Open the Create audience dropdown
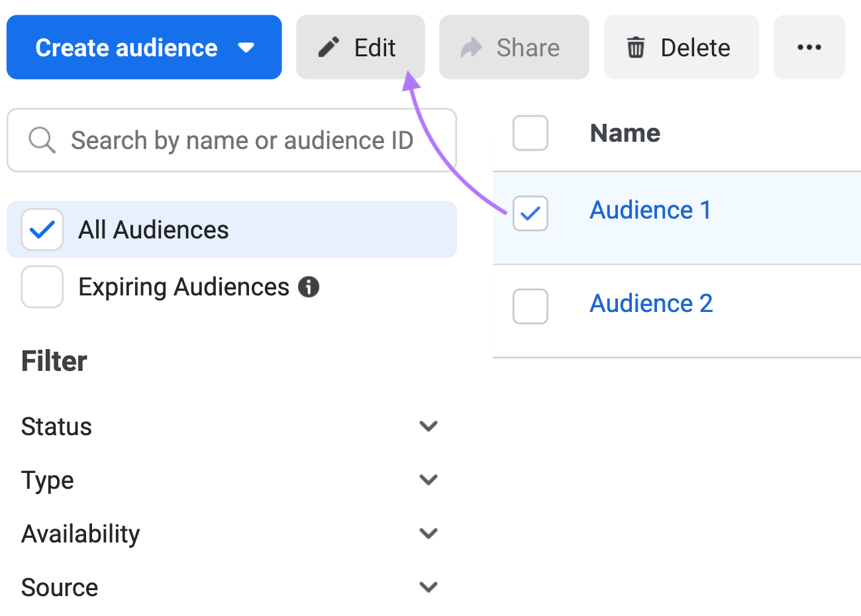 pyautogui.click(x=144, y=47)
